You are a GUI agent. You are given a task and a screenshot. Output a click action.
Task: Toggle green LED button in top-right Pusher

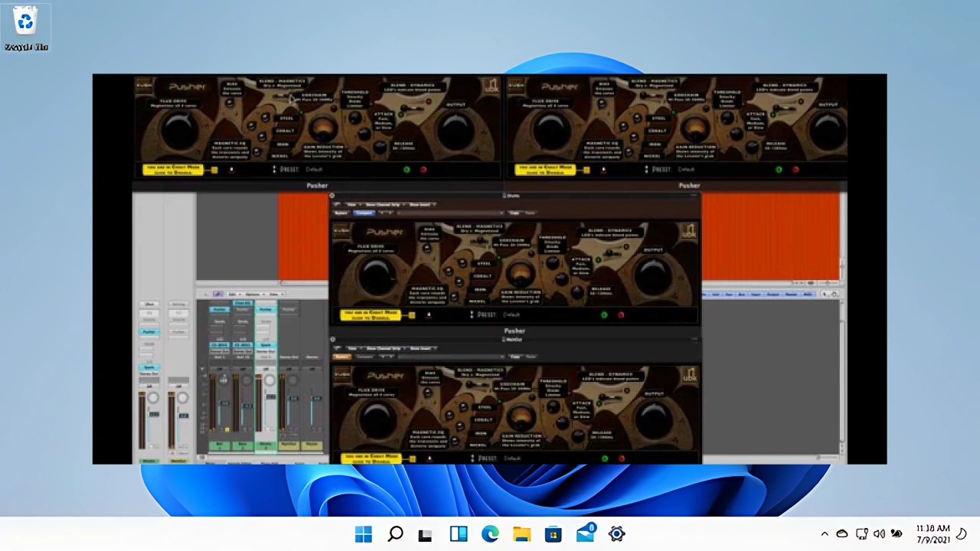click(779, 169)
